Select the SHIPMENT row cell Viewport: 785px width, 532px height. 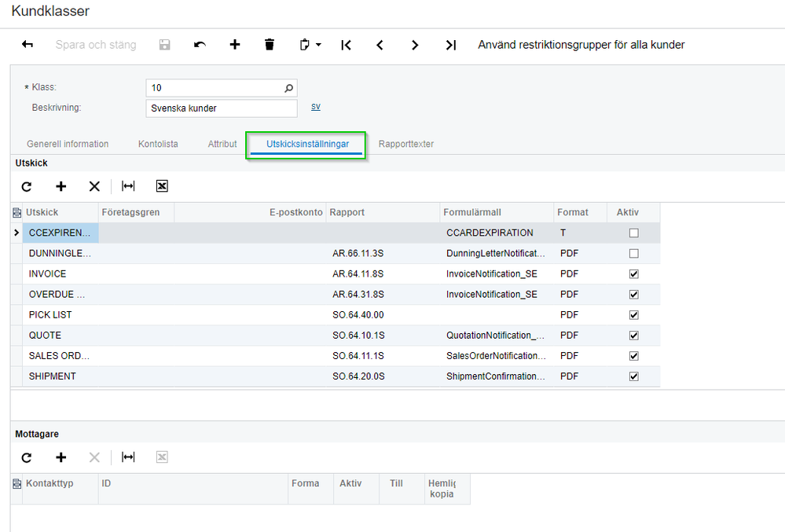(x=60, y=376)
